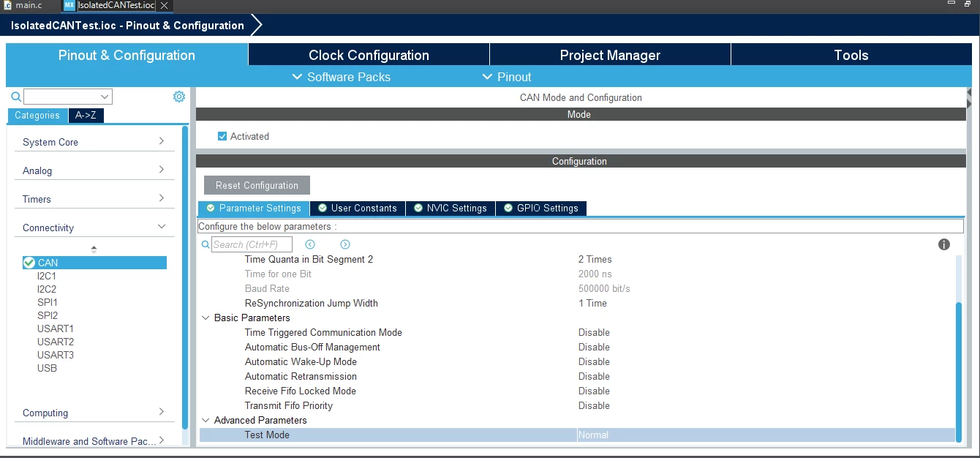Viewport: 980px width, 458px height.
Task: Click the parameter list vertical scrollbar
Action: click(960, 372)
